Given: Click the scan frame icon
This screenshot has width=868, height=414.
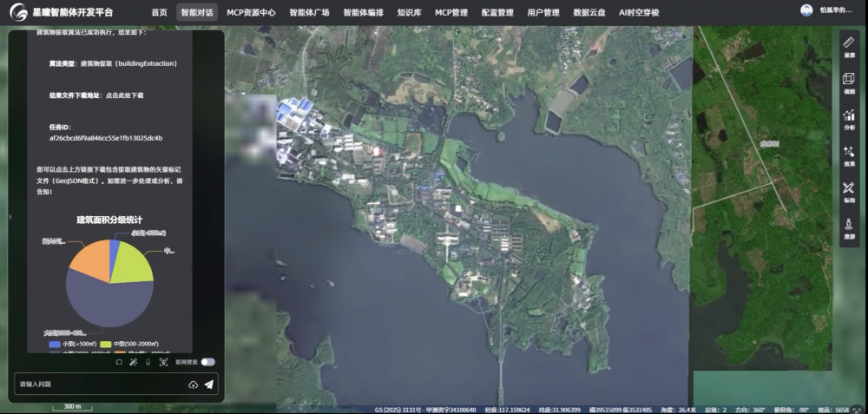Looking at the screenshot, I should point(163,362).
